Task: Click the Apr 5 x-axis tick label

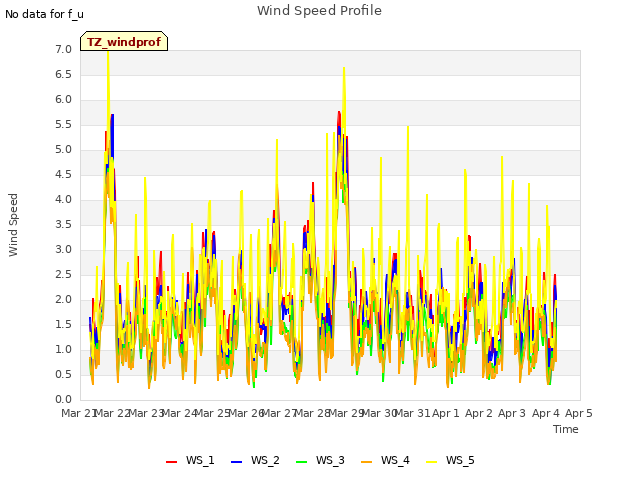Action: tap(579, 413)
